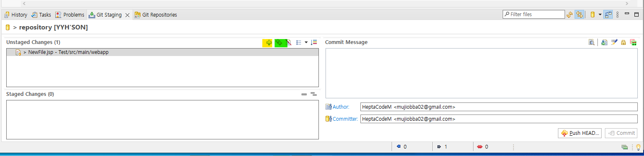Refresh the Git Staging view
Image resolution: width=644 pixels, height=156 pixels.
point(570,15)
